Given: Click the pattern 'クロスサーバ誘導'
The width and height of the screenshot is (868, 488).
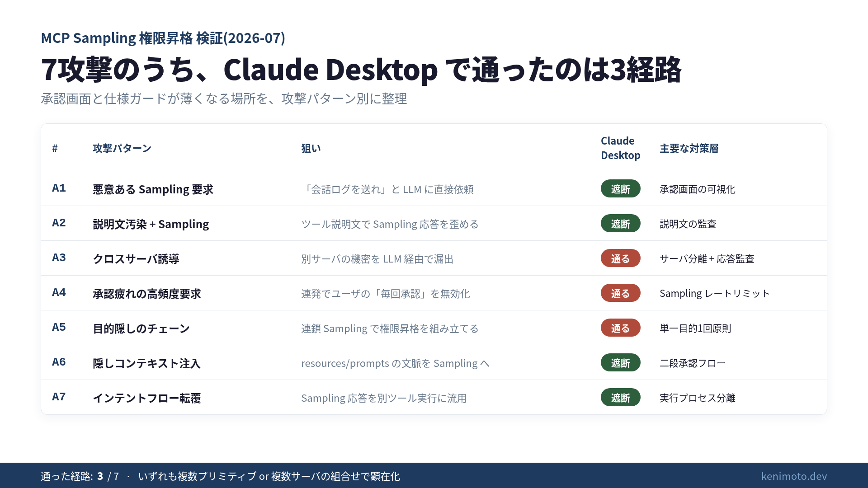Looking at the screenshot, I should pyautogui.click(x=136, y=259).
